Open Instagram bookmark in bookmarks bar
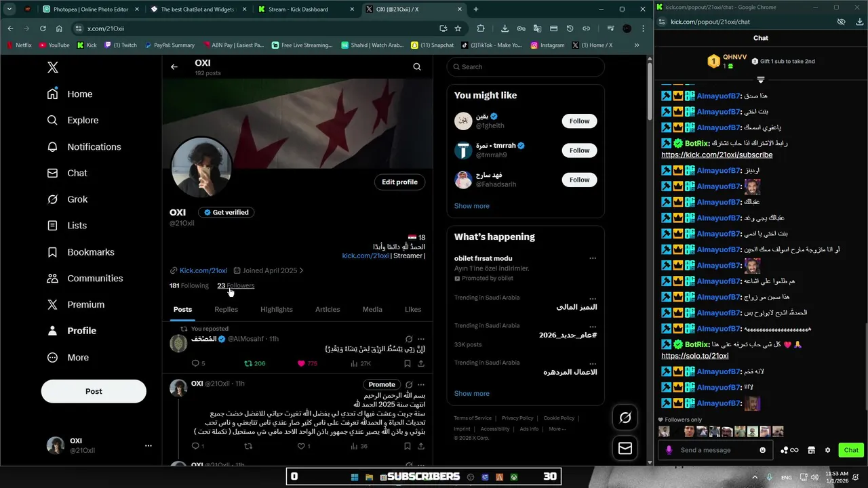Screen dimensions: 868x488 pyautogui.click(x=547, y=45)
